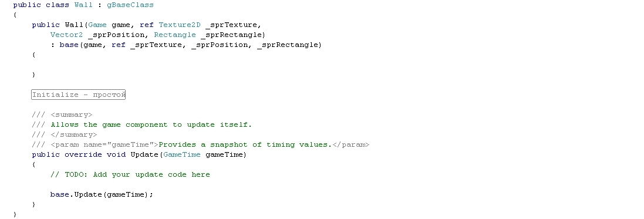Place cursor on Wall constructor name
This screenshot has height=219, width=644.
click(x=74, y=25)
